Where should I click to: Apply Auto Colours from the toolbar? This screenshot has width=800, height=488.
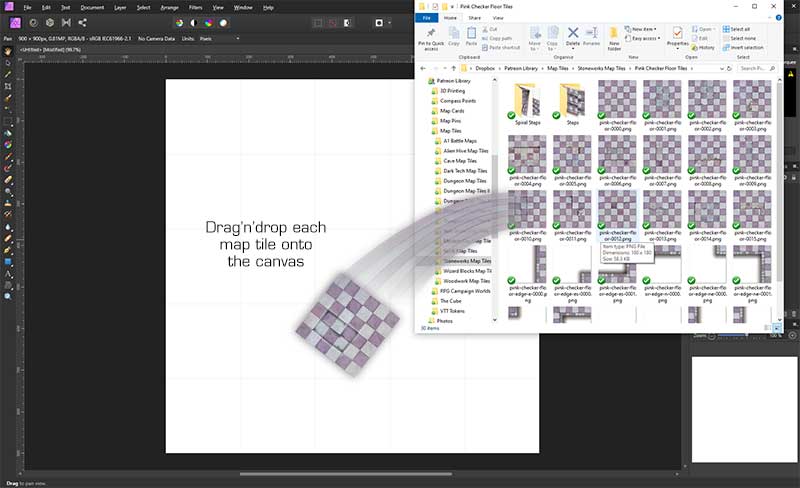[x=208, y=23]
